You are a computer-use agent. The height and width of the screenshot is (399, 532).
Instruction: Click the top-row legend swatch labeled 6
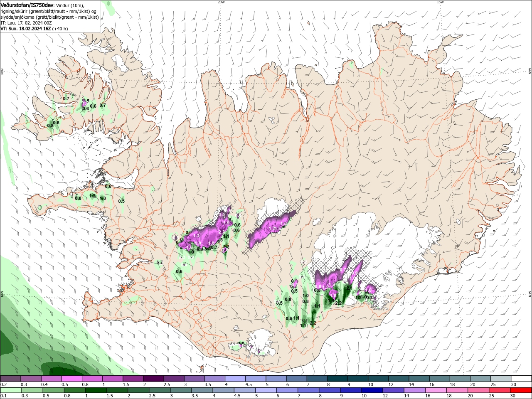tap(296, 379)
